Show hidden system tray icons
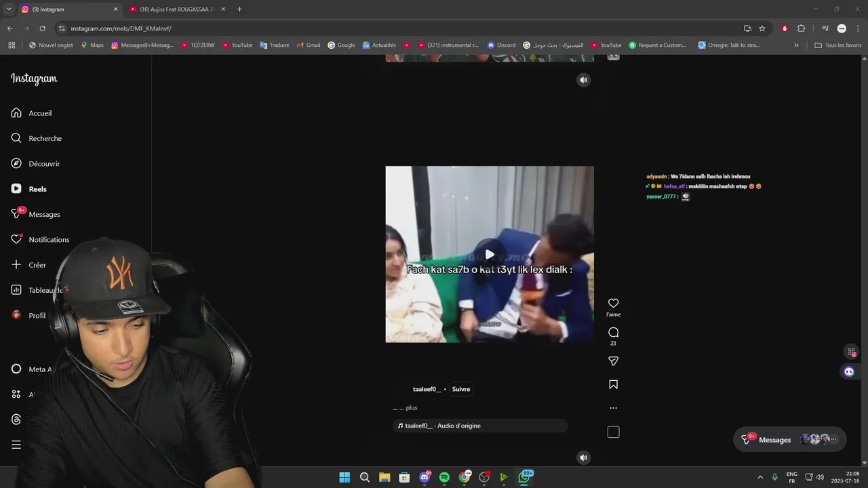Image resolution: width=868 pixels, height=488 pixels. coord(760,477)
